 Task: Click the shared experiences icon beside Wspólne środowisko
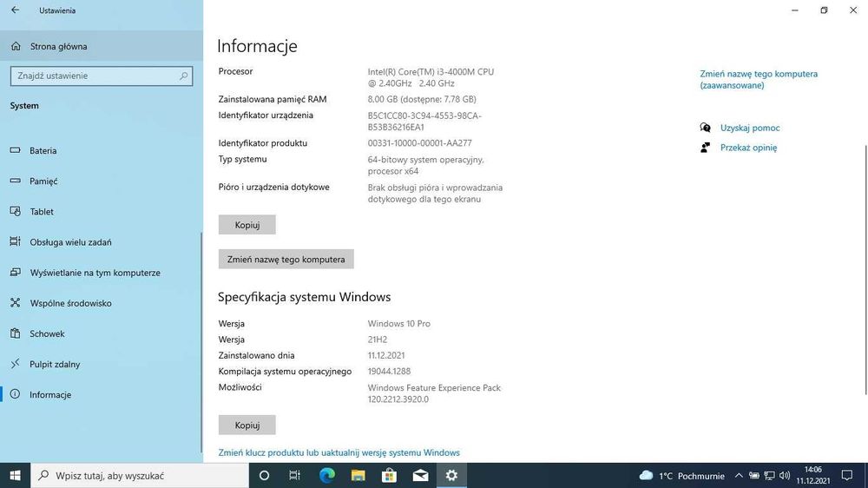(15, 302)
